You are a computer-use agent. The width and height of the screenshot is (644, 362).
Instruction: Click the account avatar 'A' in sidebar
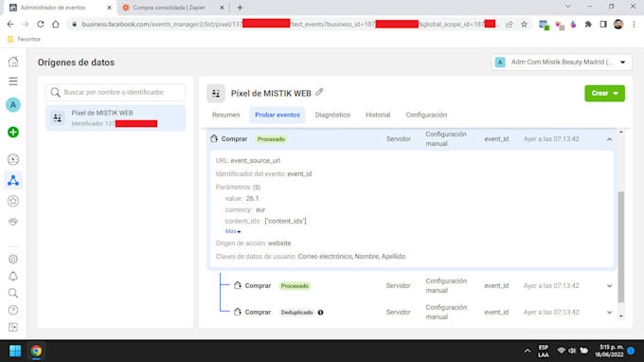[13, 105]
